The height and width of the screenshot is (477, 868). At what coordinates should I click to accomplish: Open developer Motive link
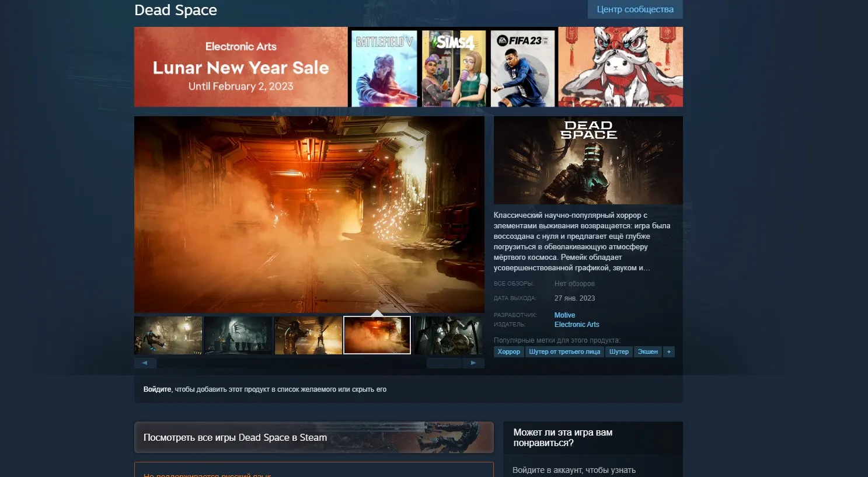564,315
